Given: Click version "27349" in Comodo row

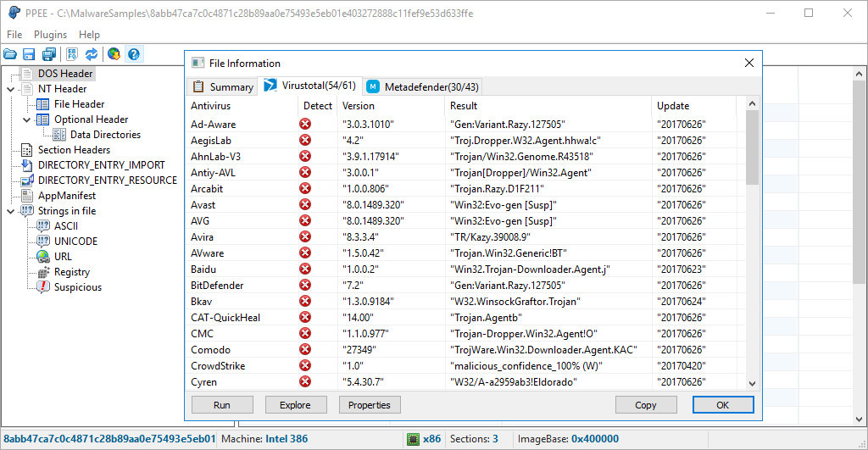Looking at the screenshot, I should pyautogui.click(x=359, y=350).
